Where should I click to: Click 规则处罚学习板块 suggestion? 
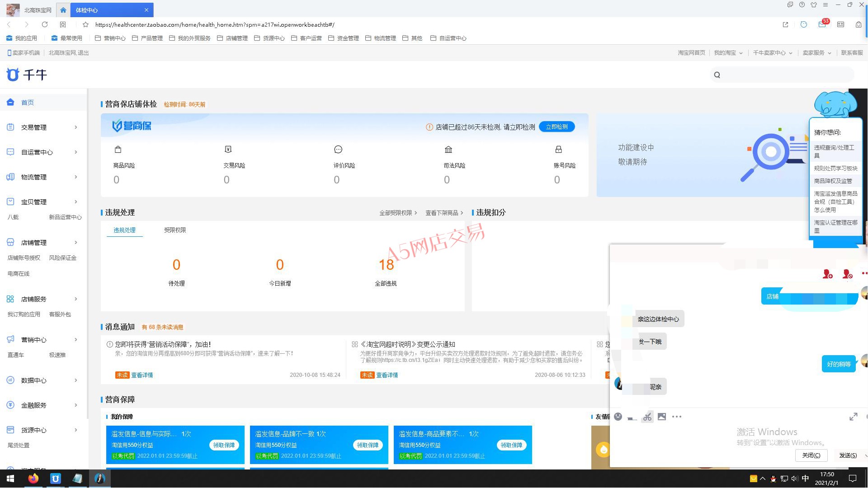click(x=835, y=169)
